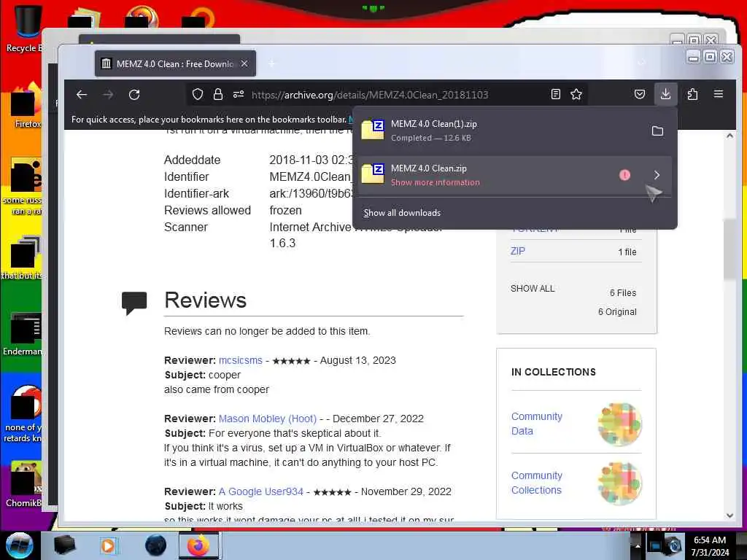Open the Firefox hamburger menu

[719, 94]
